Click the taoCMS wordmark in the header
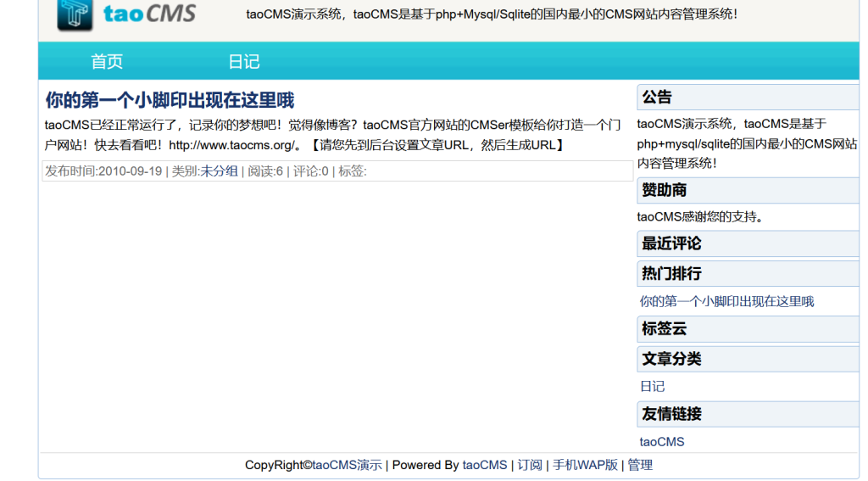The image size is (868, 481). tap(149, 14)
